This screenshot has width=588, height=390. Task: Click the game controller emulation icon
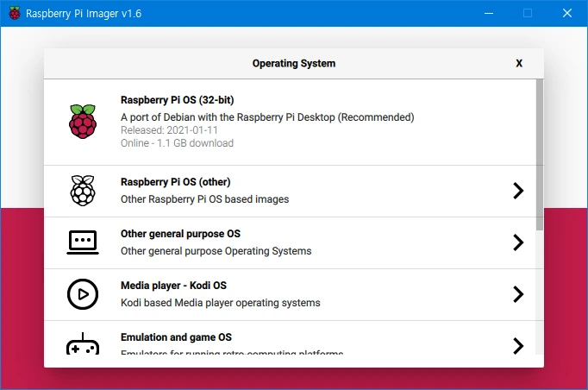83,344
